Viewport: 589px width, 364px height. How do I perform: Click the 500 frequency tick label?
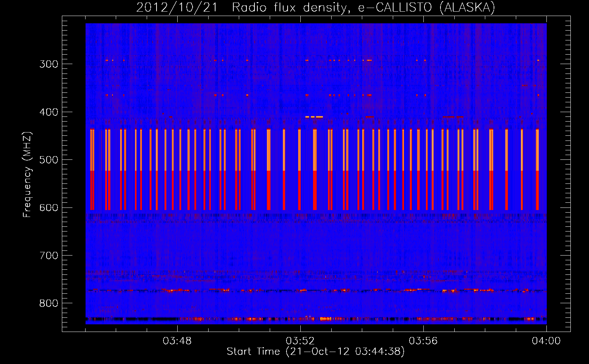pos(49,160)
